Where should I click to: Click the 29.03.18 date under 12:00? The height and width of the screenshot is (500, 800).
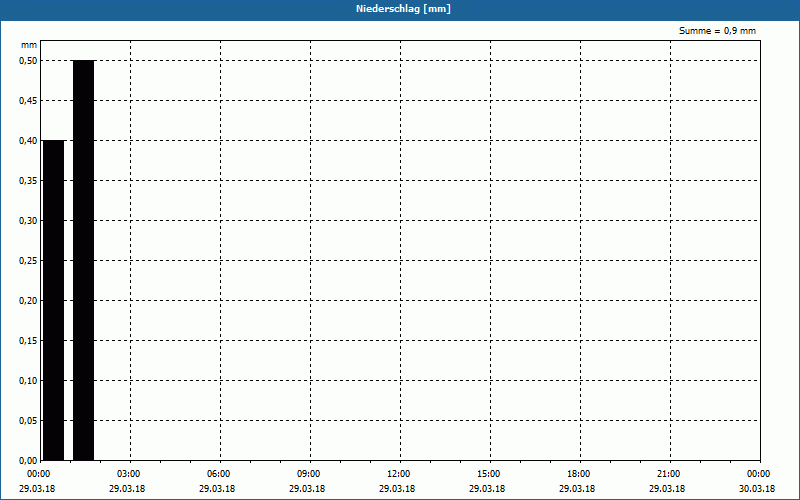pyautogui.click(x=397, y=488)
